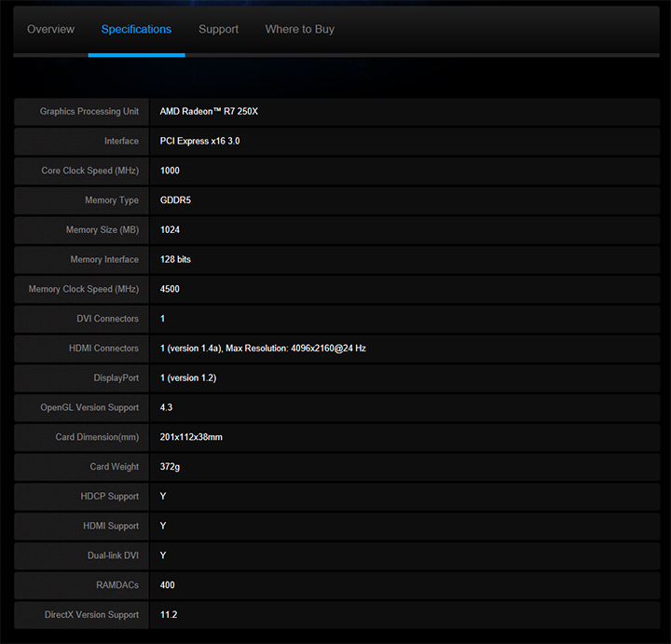Select the AMD Radeon R7 250X value
The width and height of the screenshot is (671, 644).
click(x=209, y=111)
